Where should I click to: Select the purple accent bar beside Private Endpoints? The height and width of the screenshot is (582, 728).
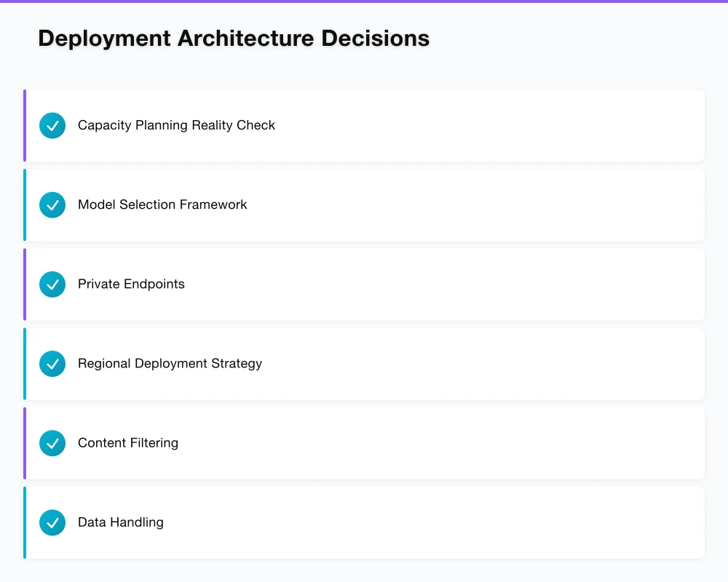click(x=24, y=284)
